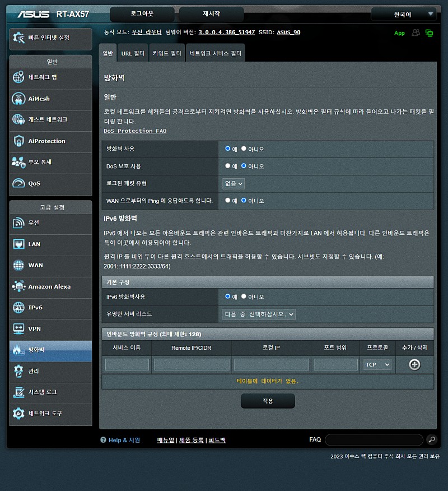Click the IPv6 icon in sidebar

[18, 308]
